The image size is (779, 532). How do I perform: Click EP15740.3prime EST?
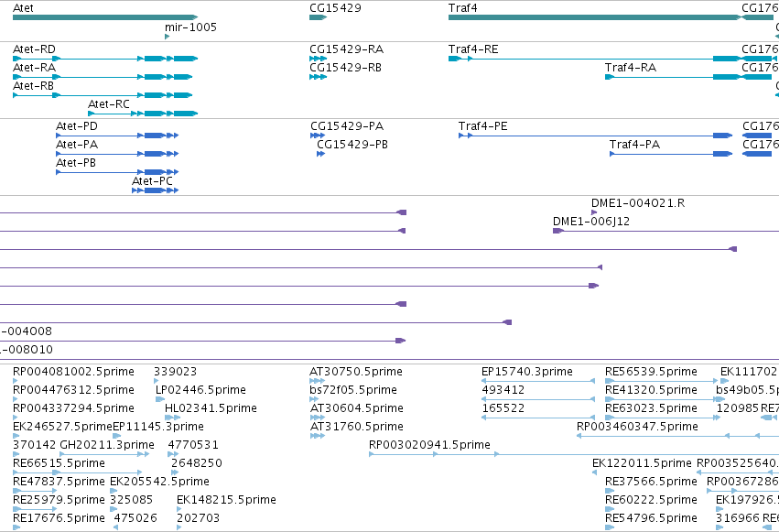click(x=538, y=381)
